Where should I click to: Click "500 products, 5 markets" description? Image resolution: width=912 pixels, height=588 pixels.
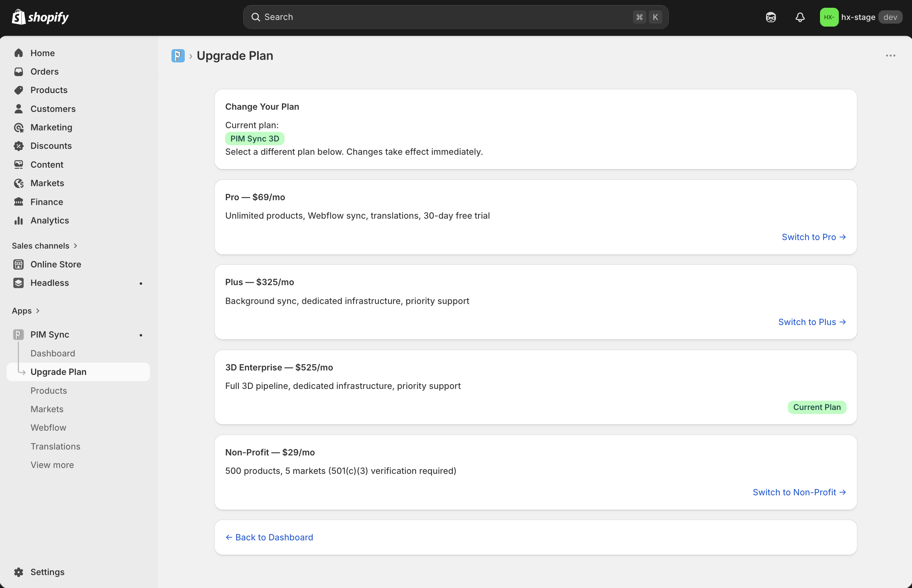[x=341, y=471]
